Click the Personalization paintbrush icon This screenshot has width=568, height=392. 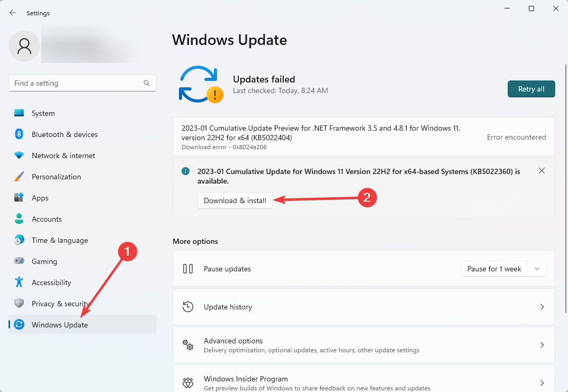[x=19, y=177]
